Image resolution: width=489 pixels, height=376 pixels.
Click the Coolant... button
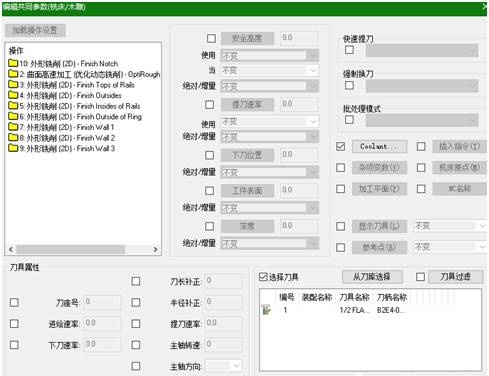click(x=379, y=146)
